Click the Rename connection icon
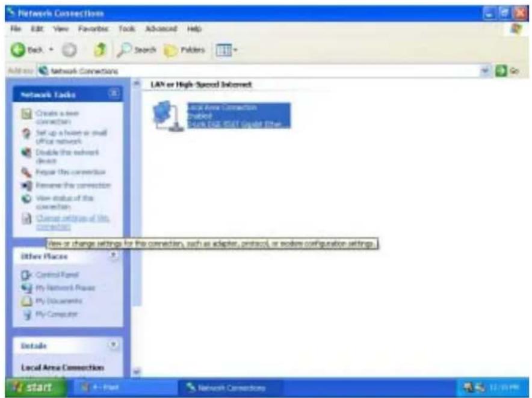This screenshot has height=398, width=532. [x=26, y=185]
